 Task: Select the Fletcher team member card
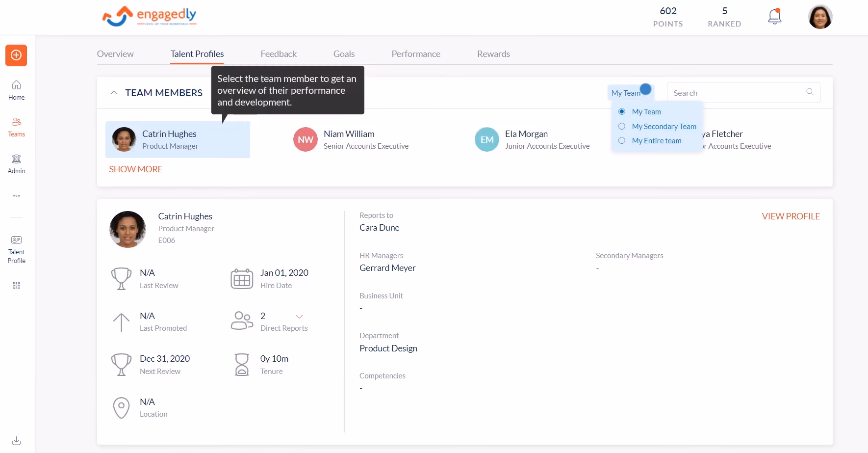click(x=736, y=139)
